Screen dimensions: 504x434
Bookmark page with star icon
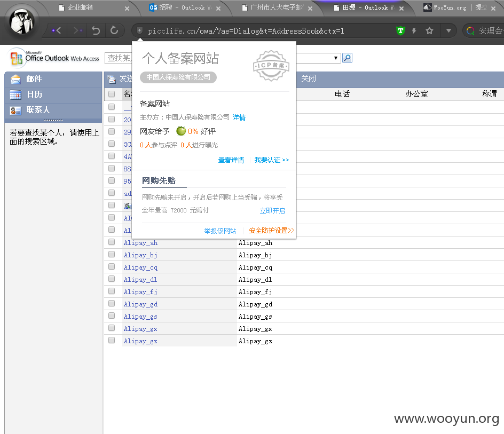click(x=429, y=31)
